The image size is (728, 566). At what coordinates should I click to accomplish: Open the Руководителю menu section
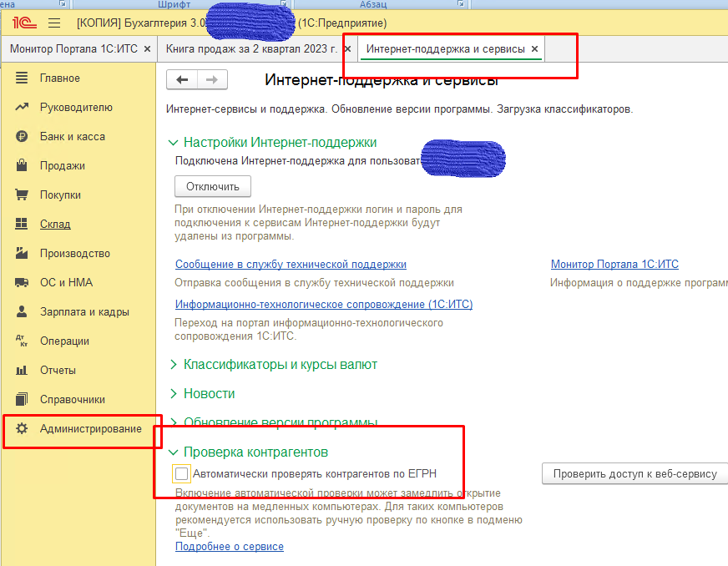point(76,107)
